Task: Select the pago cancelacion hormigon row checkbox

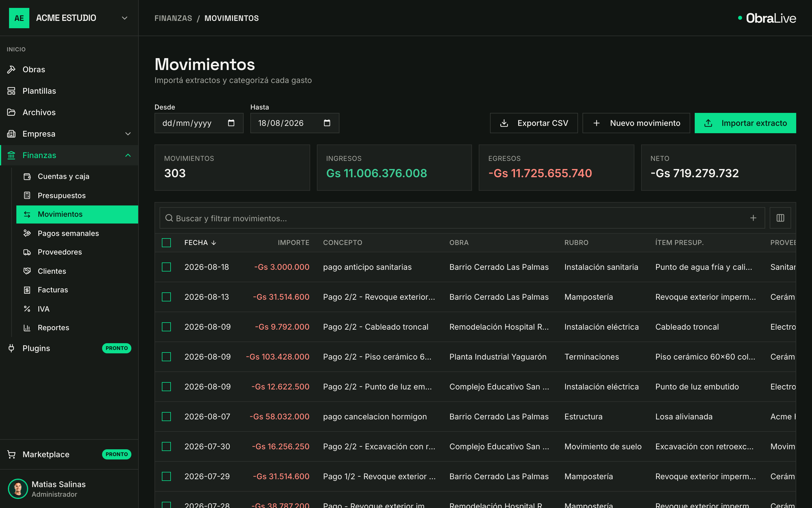Action: (166, 417)
